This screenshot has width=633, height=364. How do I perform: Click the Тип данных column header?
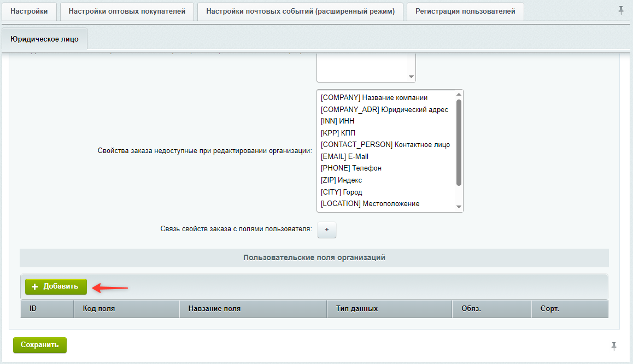click(x=390, y=309)
